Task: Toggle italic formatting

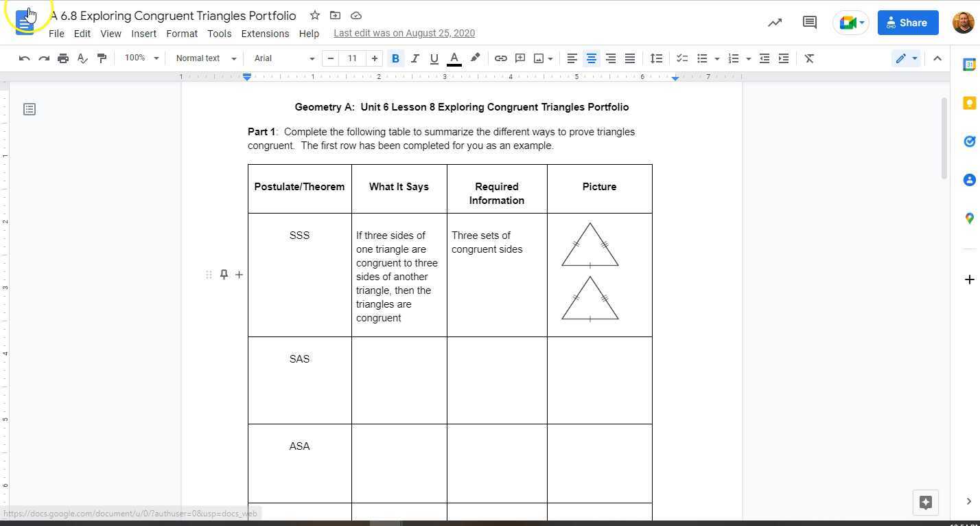Action: point(415,58)
